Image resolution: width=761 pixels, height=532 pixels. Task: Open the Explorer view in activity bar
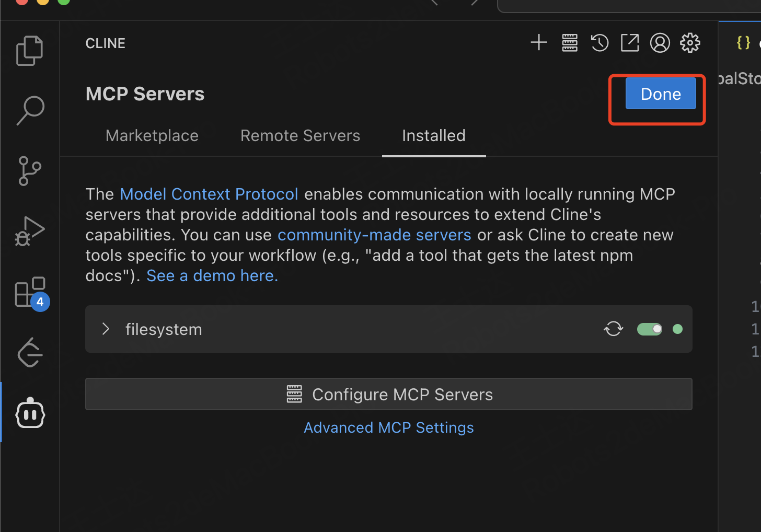click(30, 51)
